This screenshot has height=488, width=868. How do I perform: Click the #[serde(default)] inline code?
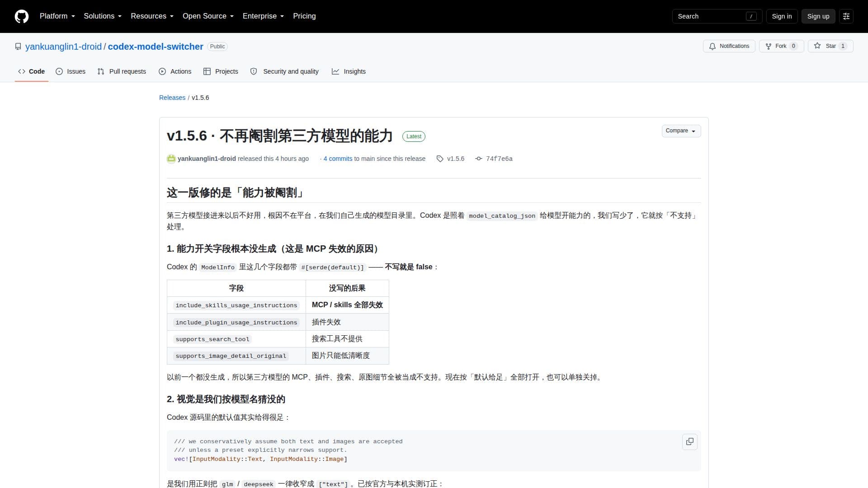(332, 267)
